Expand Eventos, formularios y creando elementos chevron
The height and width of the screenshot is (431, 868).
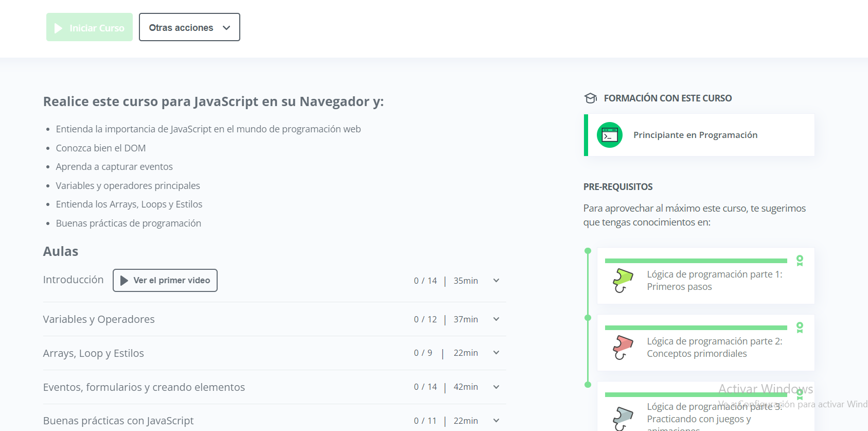coord(497,387)
